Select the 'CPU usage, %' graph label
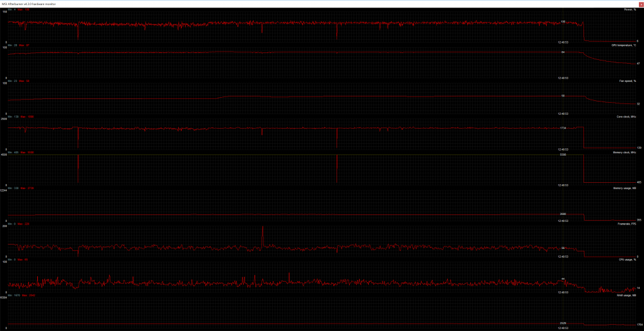The image size is (644, 331). pos(628,260)
